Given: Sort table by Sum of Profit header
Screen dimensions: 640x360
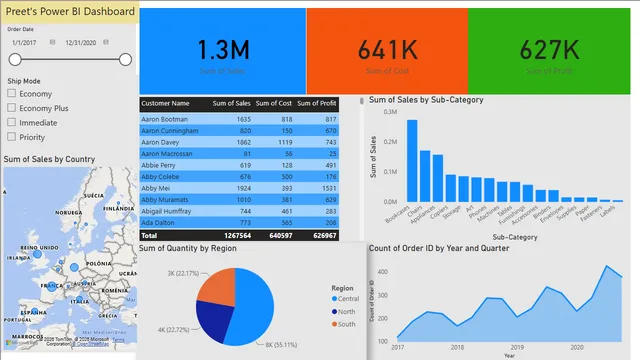Looking at the screenshot, I should click(317, 104).
